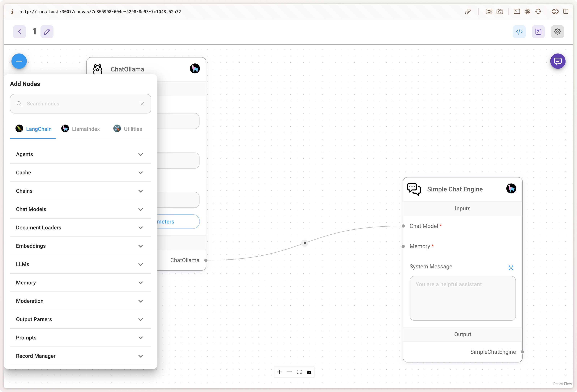
Task: Click the save chatflow icon
Action: pyautogui.click(x=538, y=32)
